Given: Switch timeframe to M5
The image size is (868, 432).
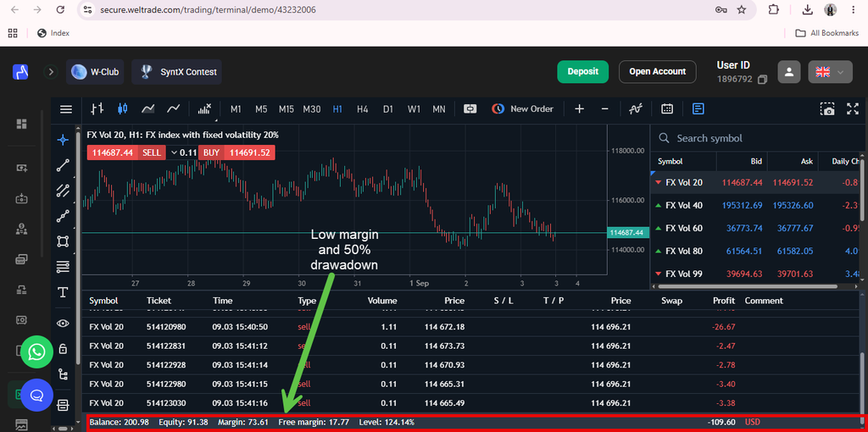Looking at the screenshot, I should [261, 109].
